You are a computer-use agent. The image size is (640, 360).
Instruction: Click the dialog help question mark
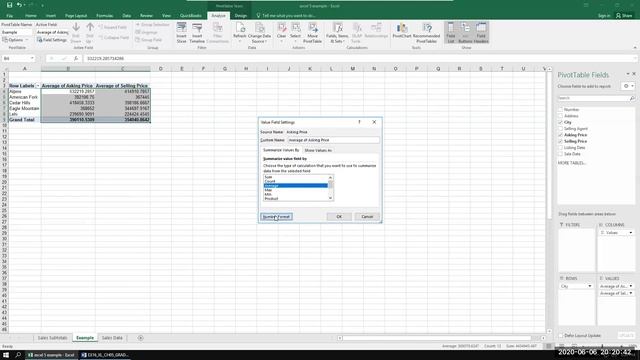[x=359, y=122]
